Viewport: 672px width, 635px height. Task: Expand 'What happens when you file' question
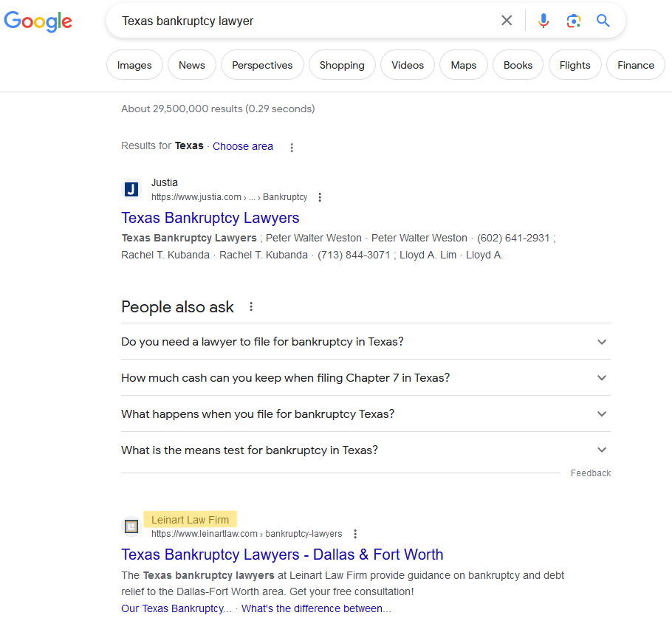pyautogui.click(x=366, y=414)
